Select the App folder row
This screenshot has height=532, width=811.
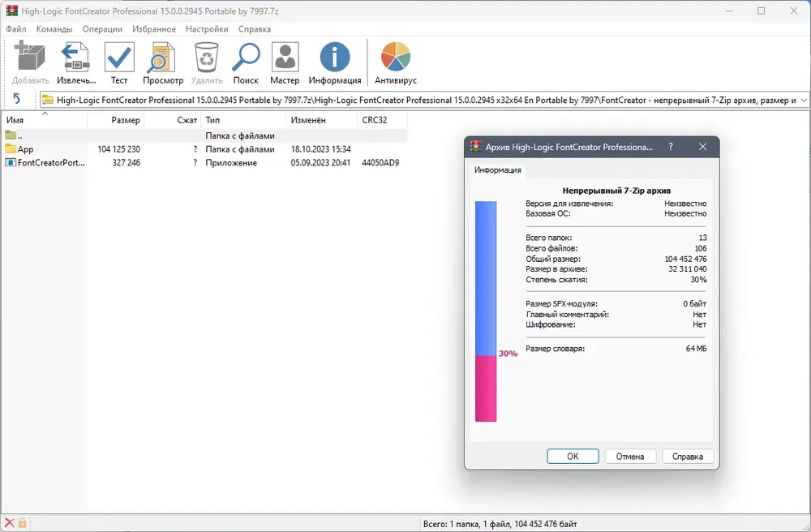coord(204,149)
